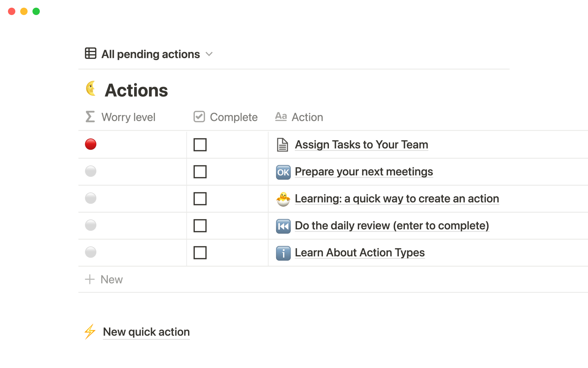The width and height of the screenshot is (588, 368).
Task: Open Learning: a quick way to create an action
Action: click(397, 199)
